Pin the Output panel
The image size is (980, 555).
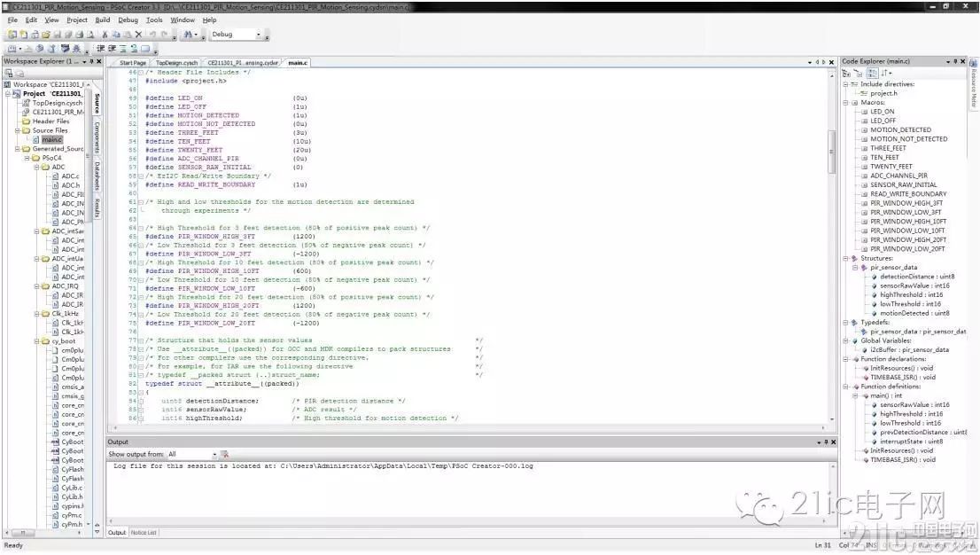pos(826,442)
